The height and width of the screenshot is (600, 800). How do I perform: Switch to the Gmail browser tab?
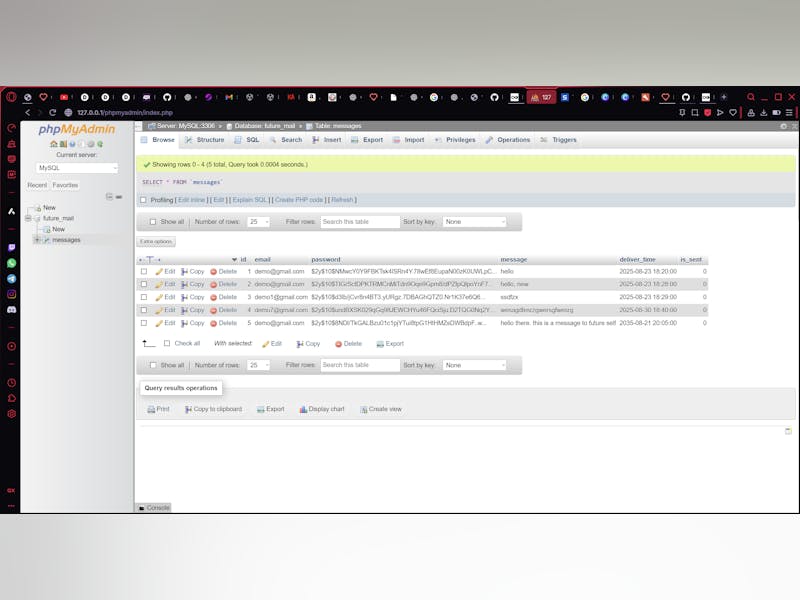coord(229,97)
